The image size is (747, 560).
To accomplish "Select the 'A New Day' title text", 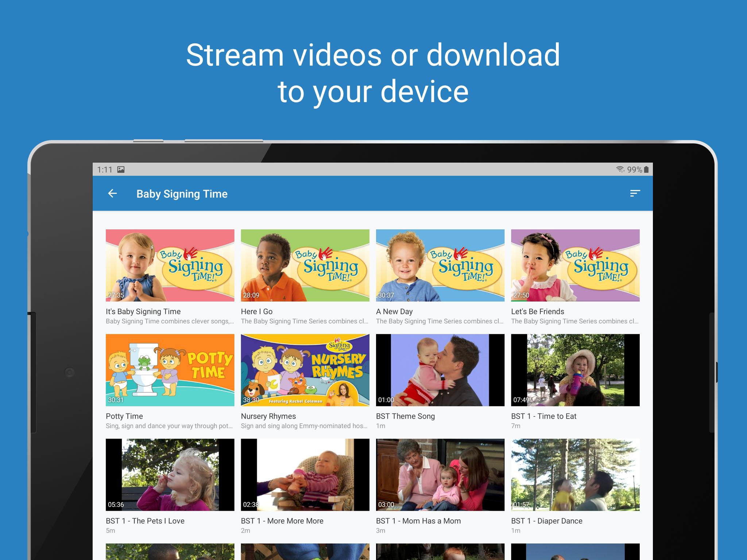I will [x=394, y=311].
